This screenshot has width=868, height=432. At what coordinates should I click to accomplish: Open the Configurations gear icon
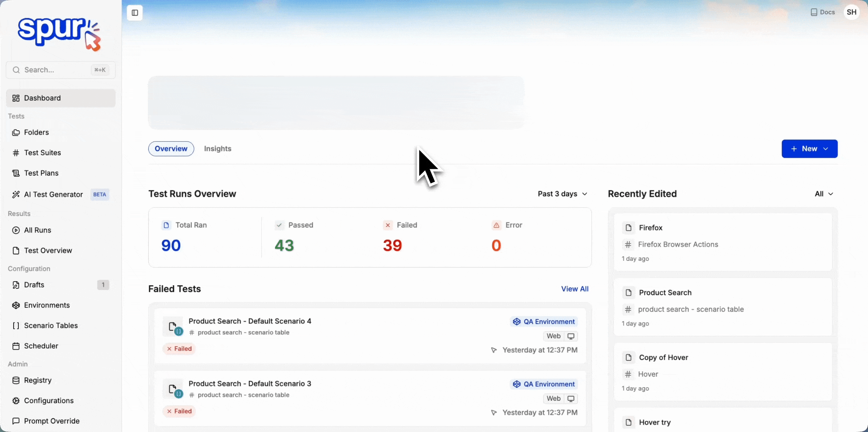pos(16,401)
